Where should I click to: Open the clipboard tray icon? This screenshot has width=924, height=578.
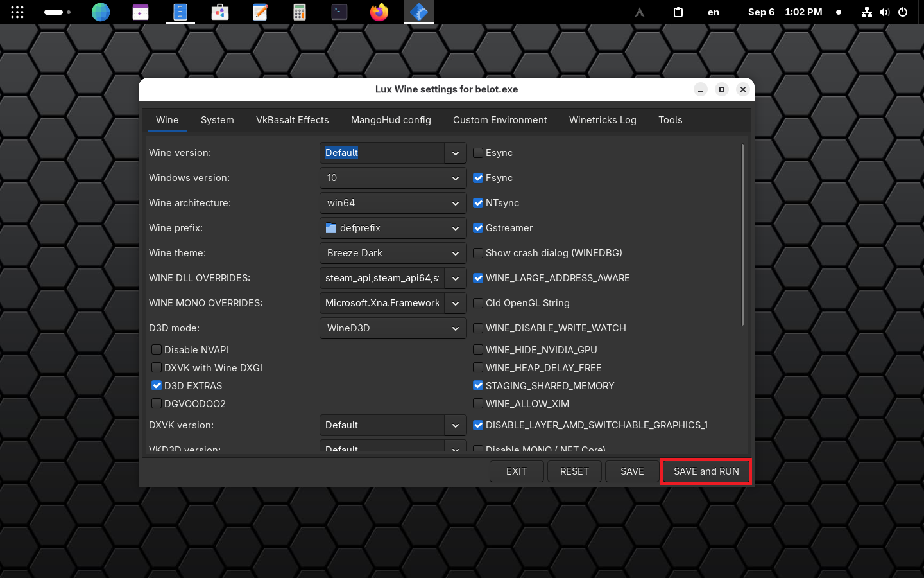point(678,12)
